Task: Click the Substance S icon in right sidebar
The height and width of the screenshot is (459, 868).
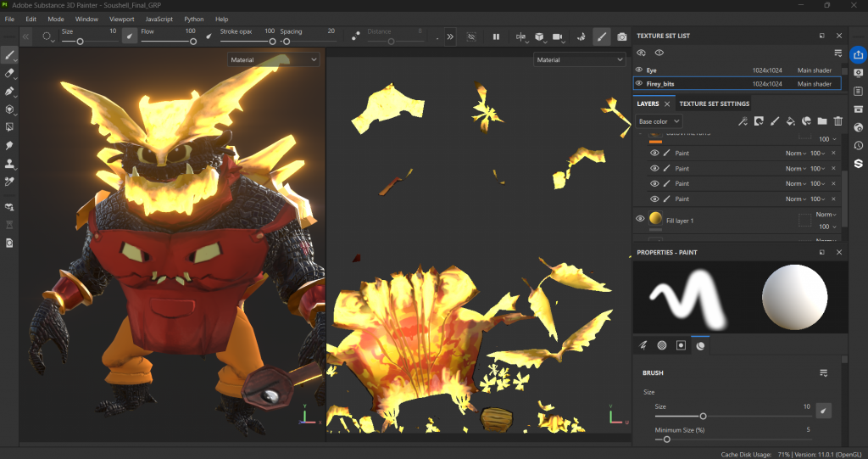Action: pos(858,164)
